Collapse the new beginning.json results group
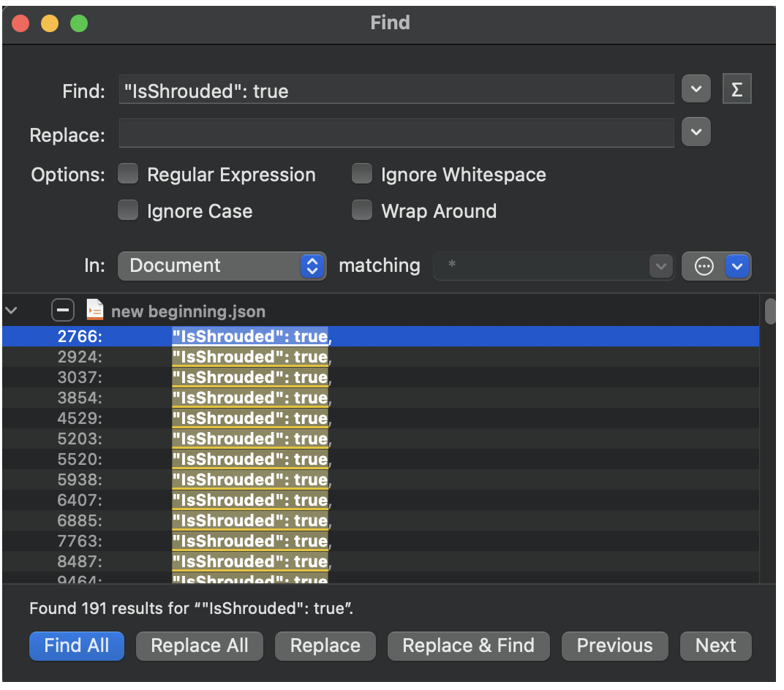The image size is (784, 690). coord(12,311)
